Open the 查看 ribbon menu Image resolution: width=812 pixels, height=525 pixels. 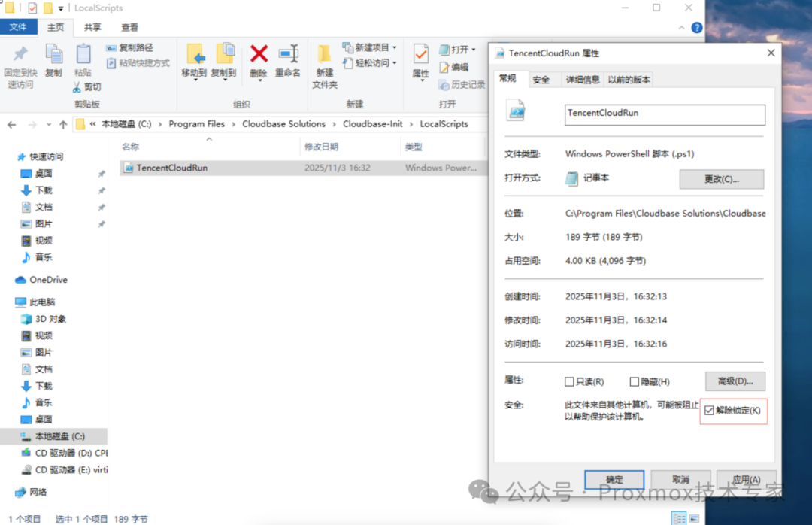pos(128,27)
